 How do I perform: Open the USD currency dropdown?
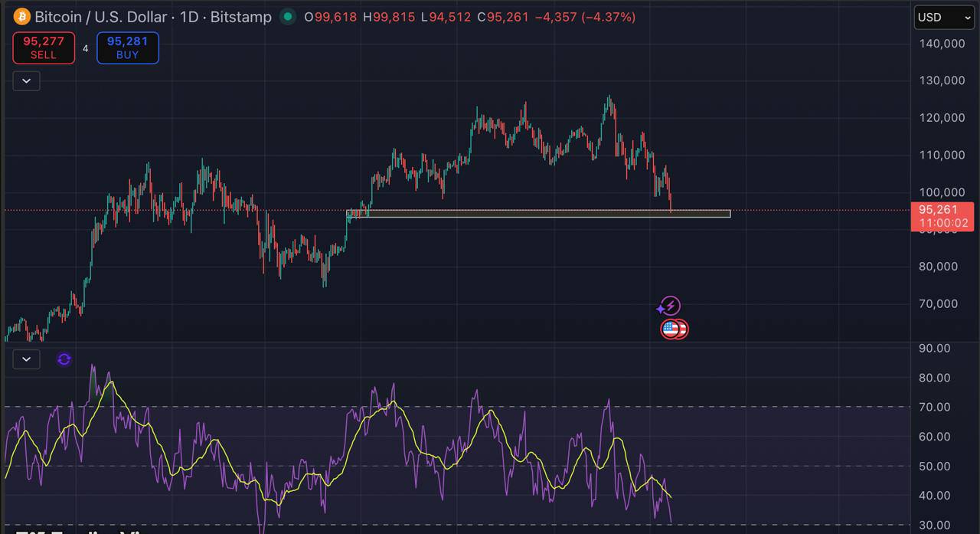click(943, 17)
